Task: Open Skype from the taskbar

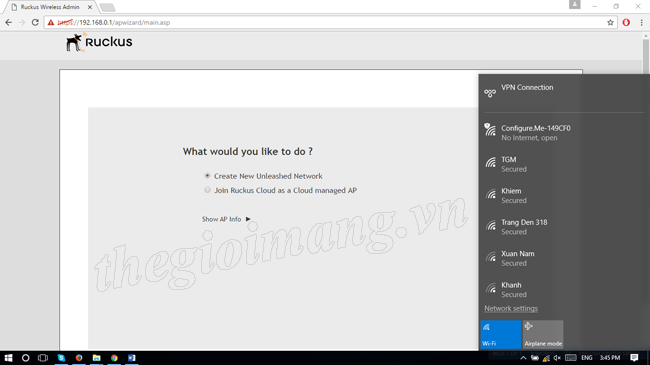Action: coord(61,358)
